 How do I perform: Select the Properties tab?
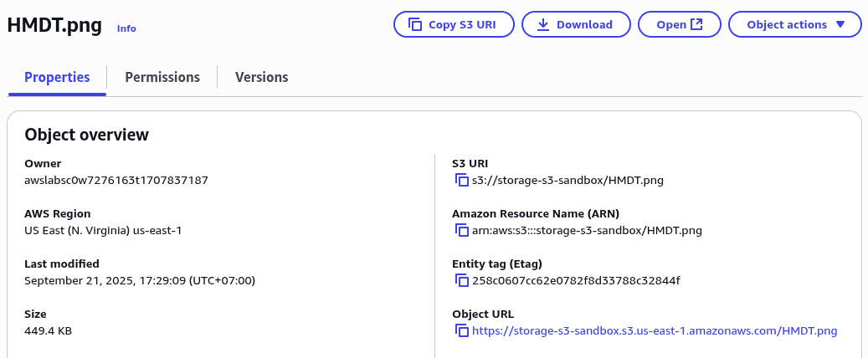point(57,77)
